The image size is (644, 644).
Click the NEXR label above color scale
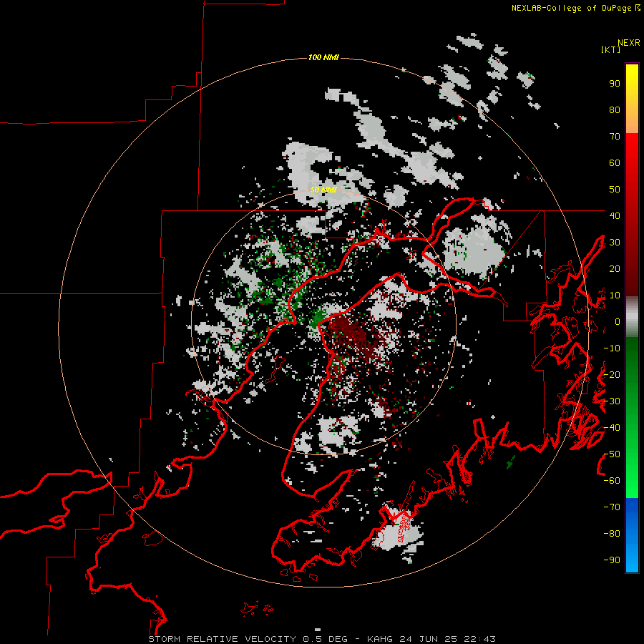click(629, 43)
